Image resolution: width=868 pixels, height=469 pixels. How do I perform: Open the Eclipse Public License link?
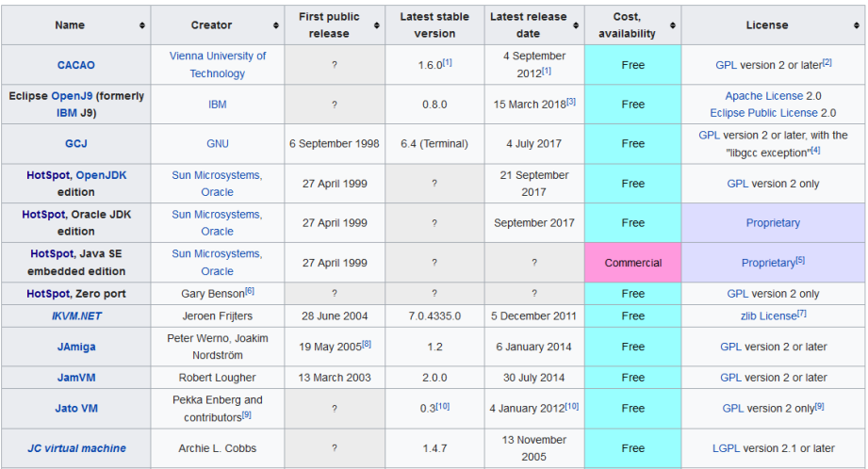764,113
